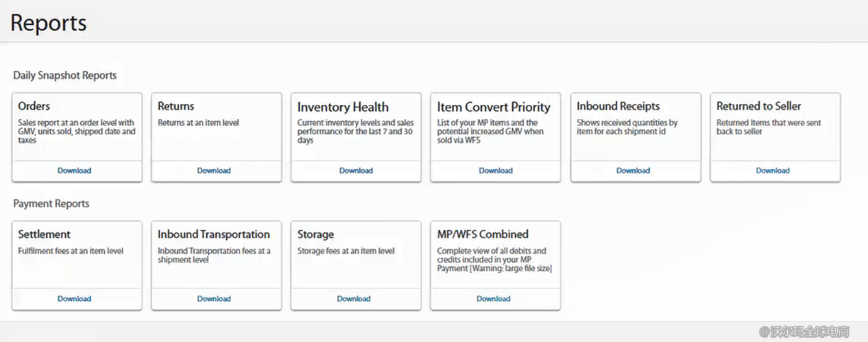Select the Item Convert Priority card heading
The width and height of the screenshot is (868, 342).
click(494, 107)
